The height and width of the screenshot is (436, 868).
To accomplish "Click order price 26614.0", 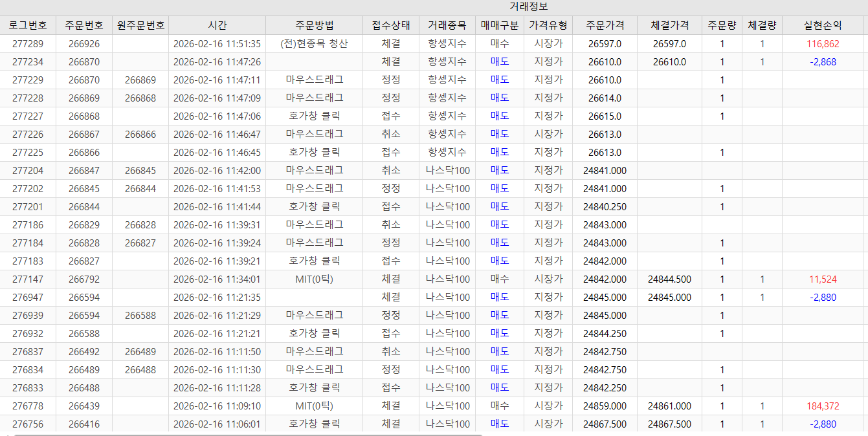I will click(x=605, y=98).
